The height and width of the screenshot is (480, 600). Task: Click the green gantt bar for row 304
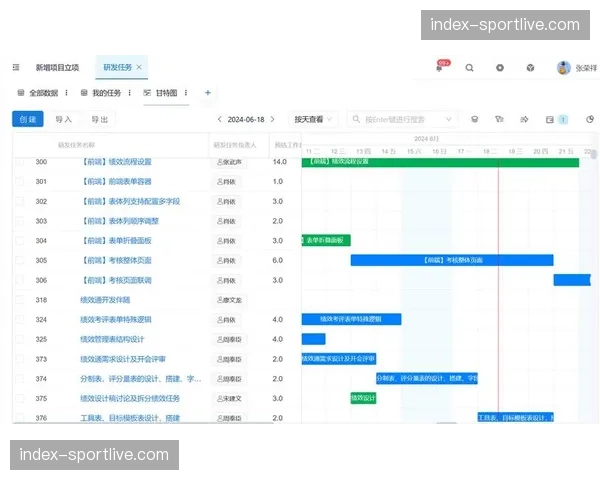click(326, 240)
